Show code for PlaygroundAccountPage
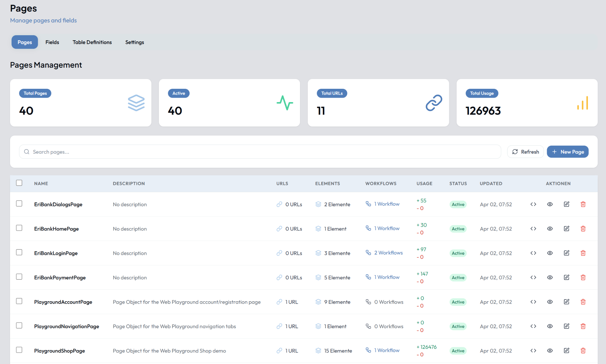Screen dimensions: 606x364 pos(533,302)
